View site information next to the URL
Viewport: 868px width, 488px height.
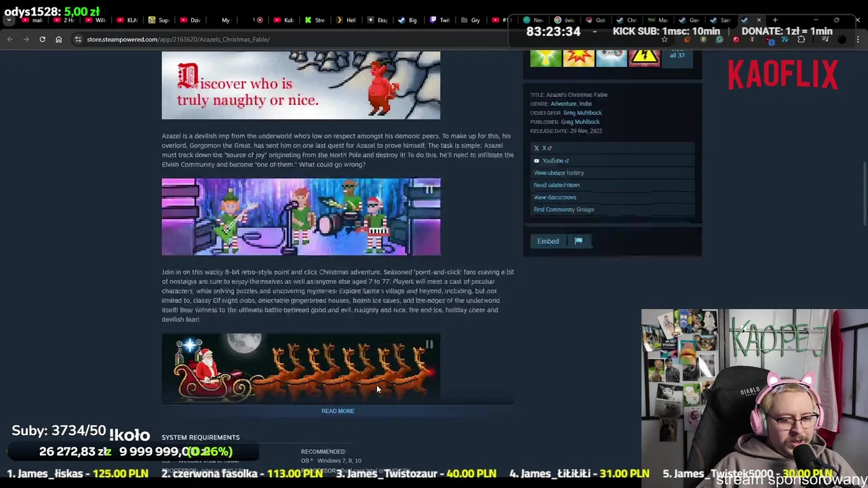(x=78, y=39)
